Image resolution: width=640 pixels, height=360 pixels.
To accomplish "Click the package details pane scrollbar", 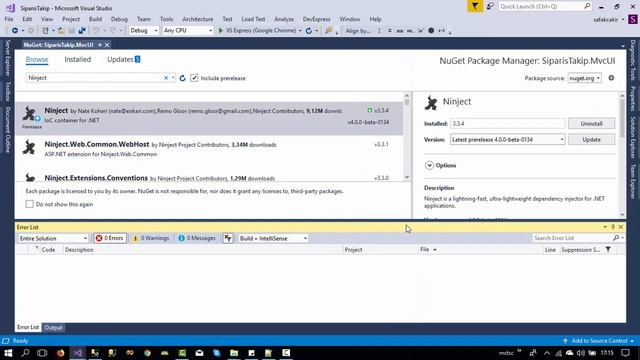I will 622,155.
